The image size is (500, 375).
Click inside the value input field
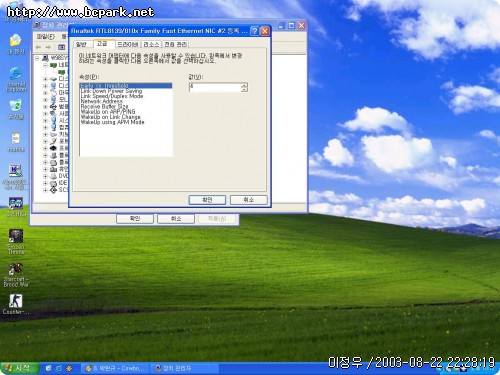[x=215, y=87]
